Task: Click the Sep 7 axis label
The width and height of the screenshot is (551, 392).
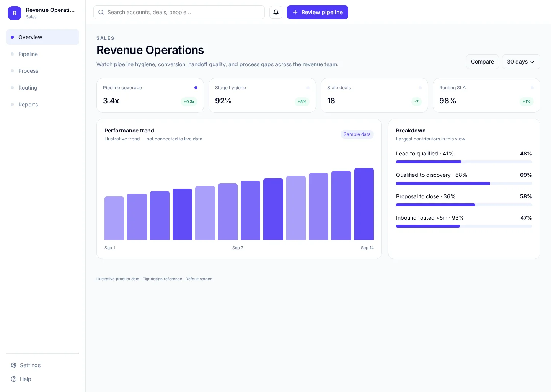Action: (238, 248)
